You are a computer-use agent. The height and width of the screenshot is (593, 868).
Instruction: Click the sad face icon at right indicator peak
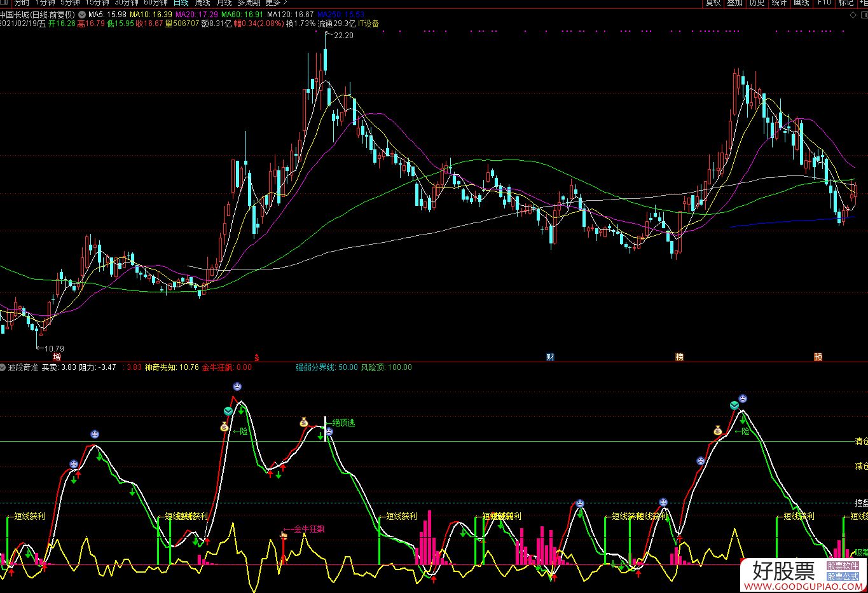[743, 399]
